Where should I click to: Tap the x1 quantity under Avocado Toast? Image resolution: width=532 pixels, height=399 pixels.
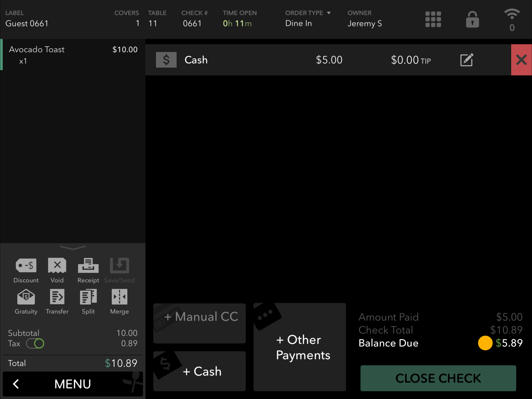click(x=23, y=61)
